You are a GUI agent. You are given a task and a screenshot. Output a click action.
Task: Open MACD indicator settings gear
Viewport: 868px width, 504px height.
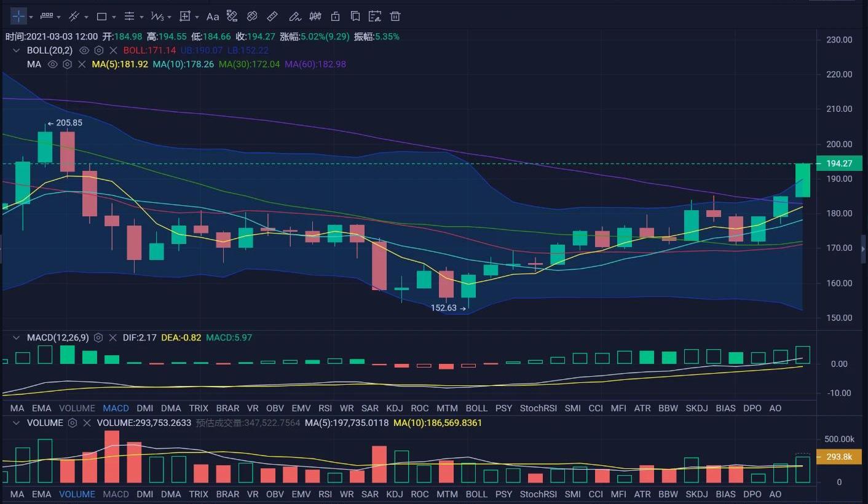coord(98,337)
